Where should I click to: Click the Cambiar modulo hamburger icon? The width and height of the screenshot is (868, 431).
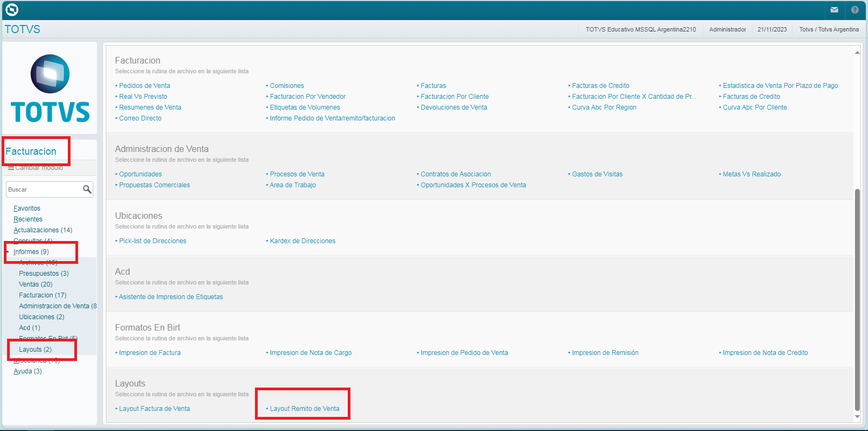11,168
